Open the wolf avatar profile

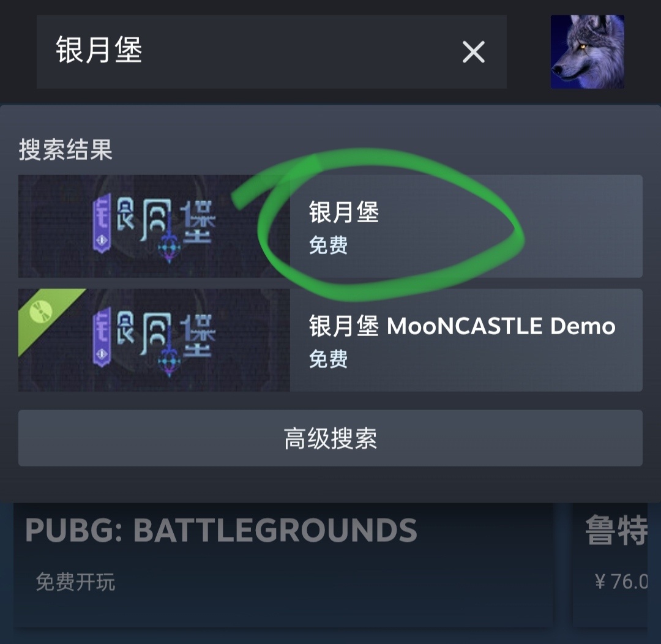[x=587, y=52]
